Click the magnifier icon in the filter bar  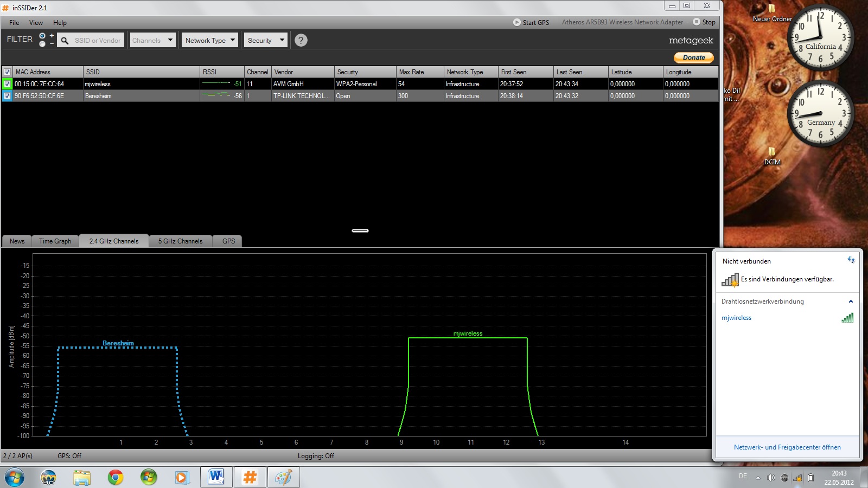pos(65,40)
